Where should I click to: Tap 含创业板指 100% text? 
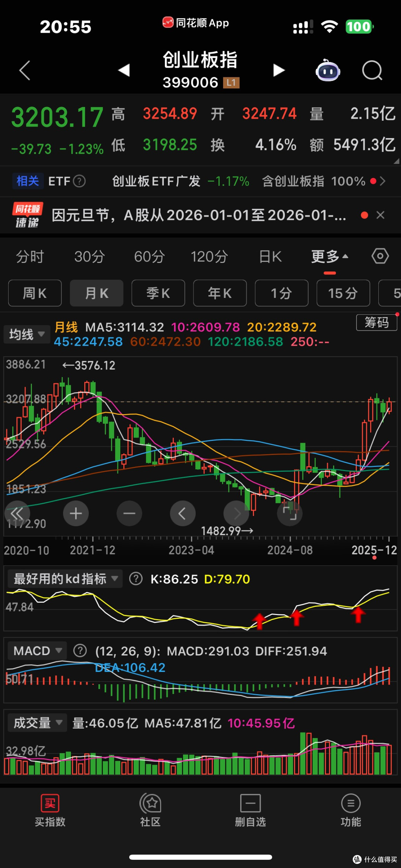[314, 181]
